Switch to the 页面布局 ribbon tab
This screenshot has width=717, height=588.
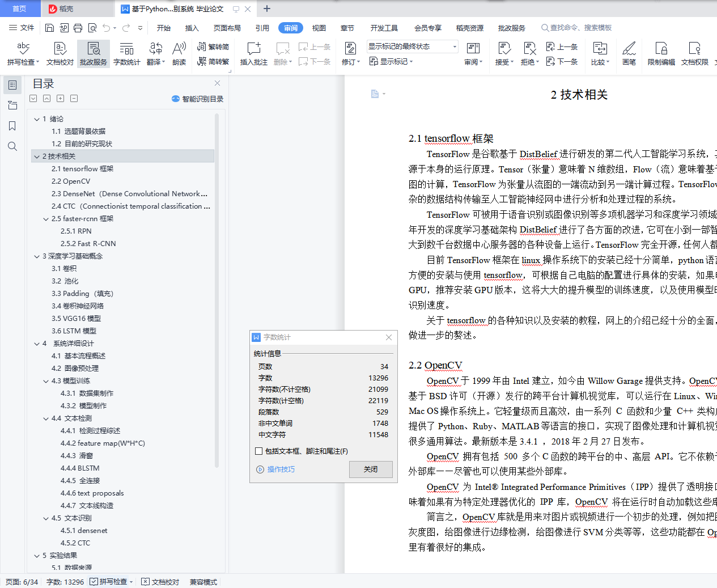(x=227, y=28)
